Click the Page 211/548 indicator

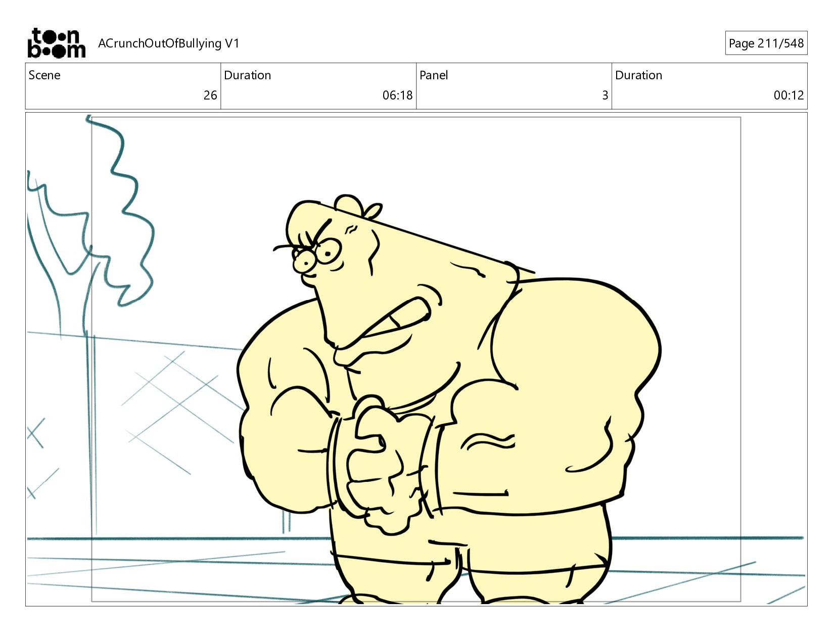766,43
